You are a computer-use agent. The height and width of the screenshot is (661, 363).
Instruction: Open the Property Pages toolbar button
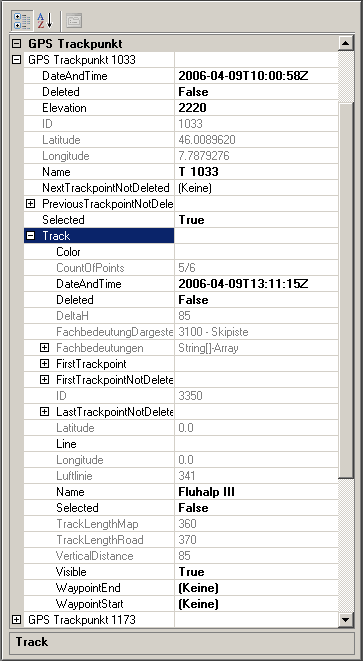coord(74,20)
